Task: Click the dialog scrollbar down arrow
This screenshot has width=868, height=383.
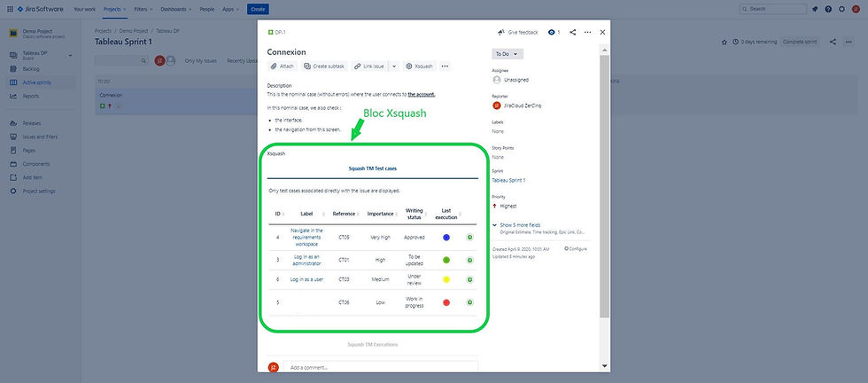Action: (604, 366)
